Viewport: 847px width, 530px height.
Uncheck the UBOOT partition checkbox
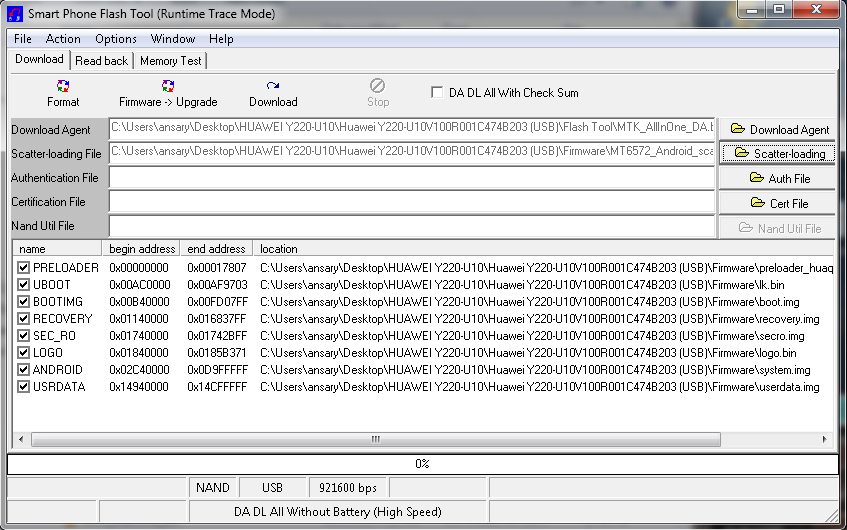click(23, 285)
